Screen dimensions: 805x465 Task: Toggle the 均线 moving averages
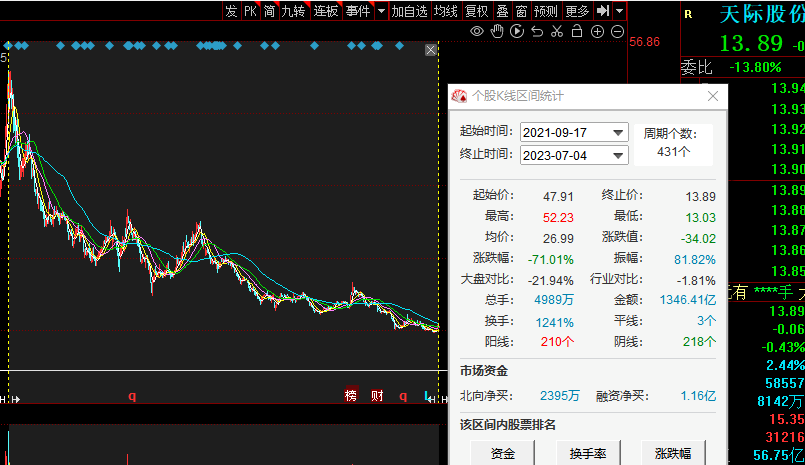pos(445,11)
